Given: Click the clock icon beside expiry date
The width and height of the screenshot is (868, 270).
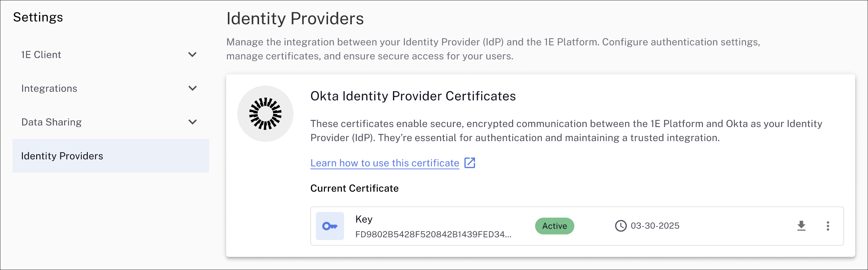Looking at the screenshot, I should [x=621, y=226].
